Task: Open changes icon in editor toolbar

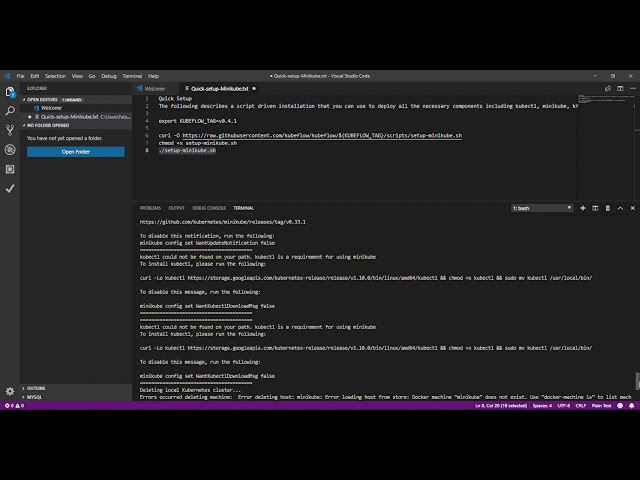Action: (x=608, y=88)
